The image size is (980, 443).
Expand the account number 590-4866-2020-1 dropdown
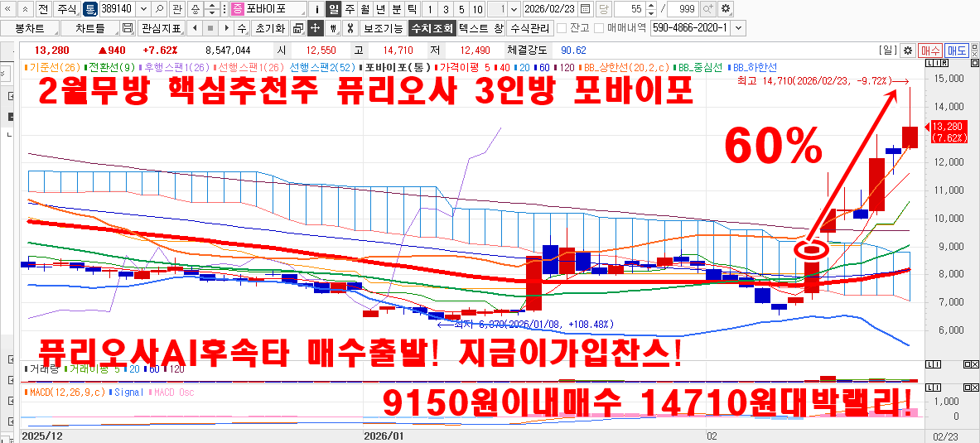point(738,28)
